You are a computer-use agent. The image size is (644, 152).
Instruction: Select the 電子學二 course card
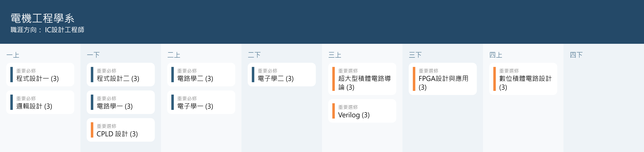(282, 75)
